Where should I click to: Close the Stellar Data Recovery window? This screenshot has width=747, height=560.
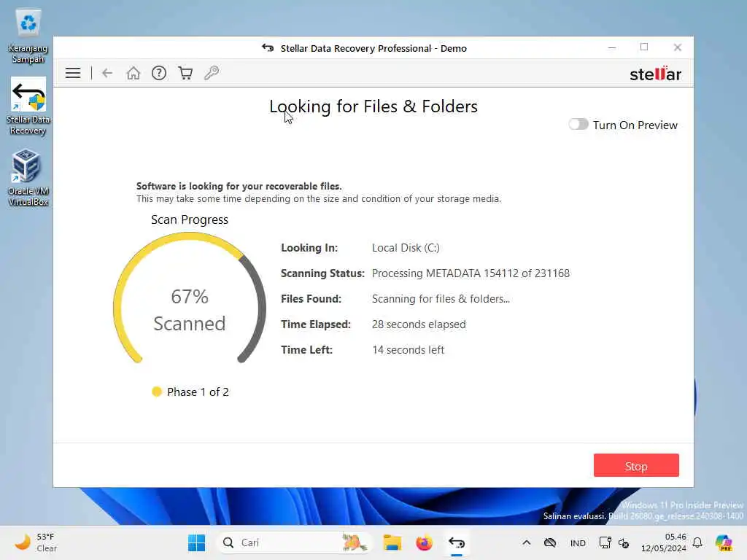point(678,47)
